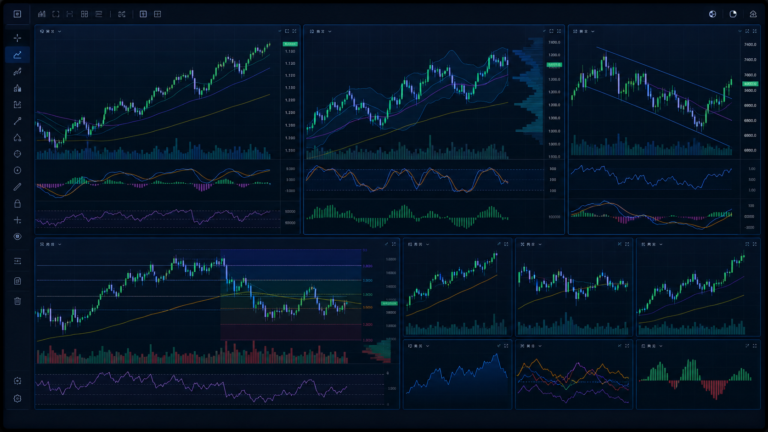Click the plus-minus zoom icon in sidebar
Viewport: 768px width, 432px height.
coord(18,220)
